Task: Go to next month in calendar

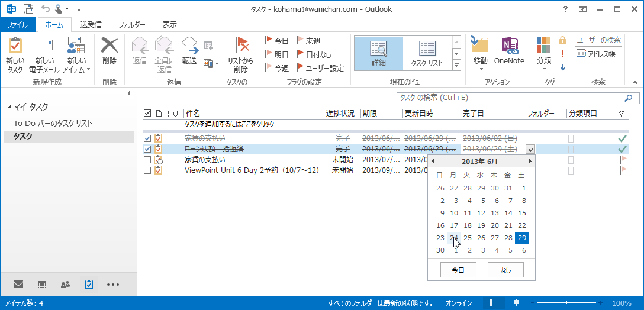Action: pos(530,162)
